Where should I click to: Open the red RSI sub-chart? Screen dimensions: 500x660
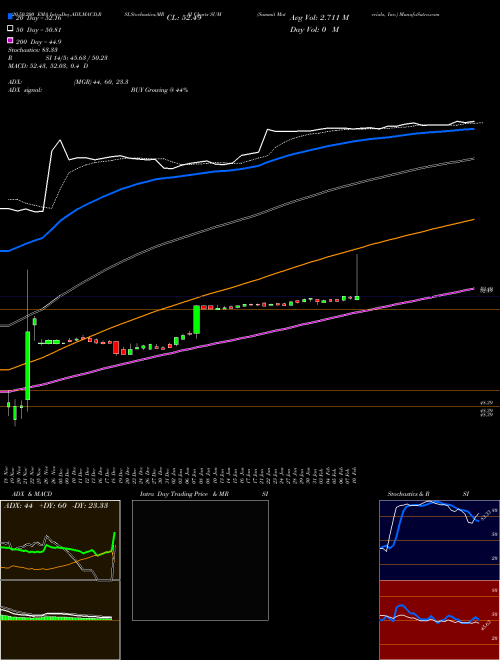point(439,620)
